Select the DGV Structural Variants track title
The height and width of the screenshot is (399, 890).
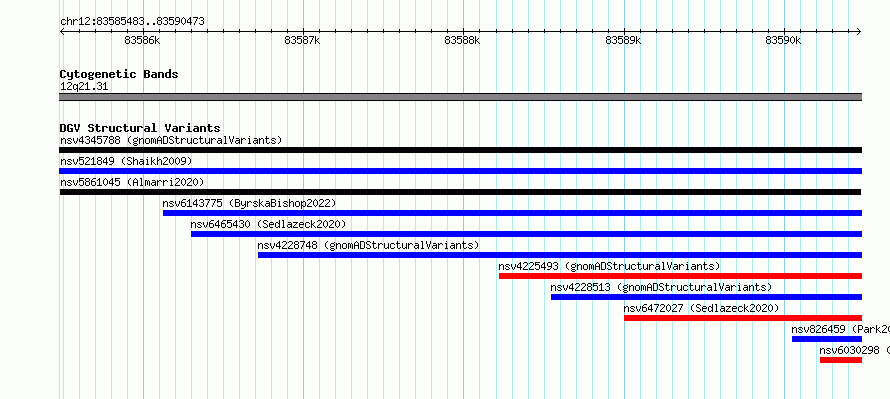[x=140, y=128]
